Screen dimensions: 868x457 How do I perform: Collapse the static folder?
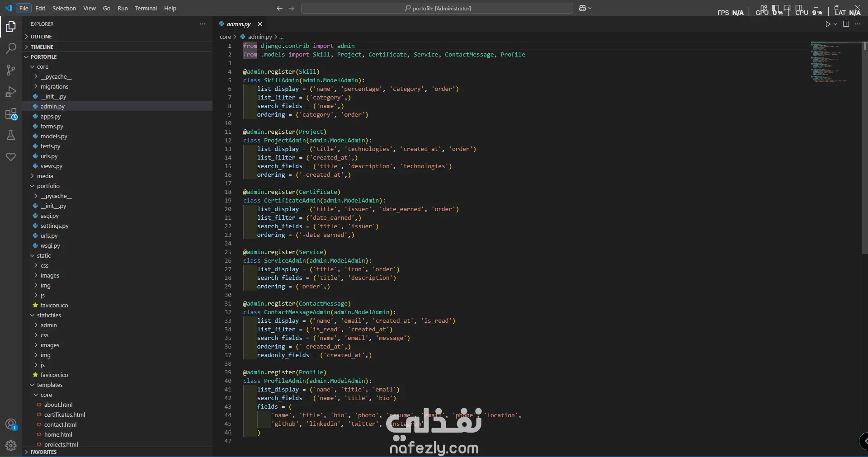[x=118, y=256]
